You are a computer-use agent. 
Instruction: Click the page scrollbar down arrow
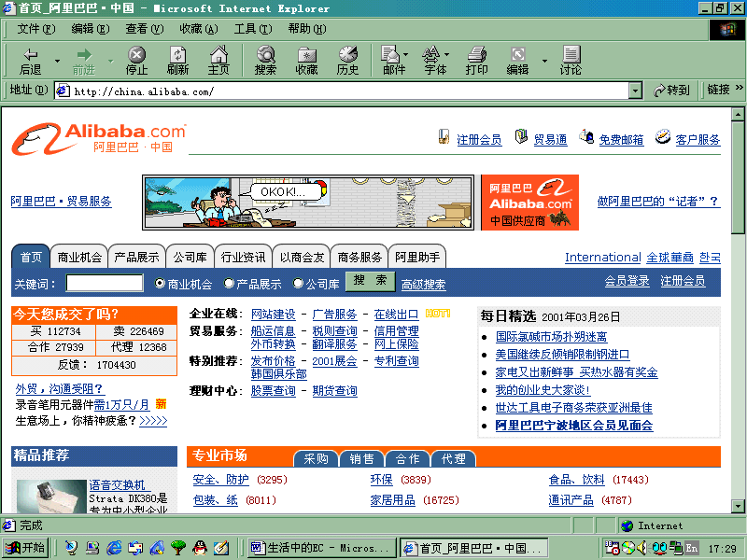point(738,506)
